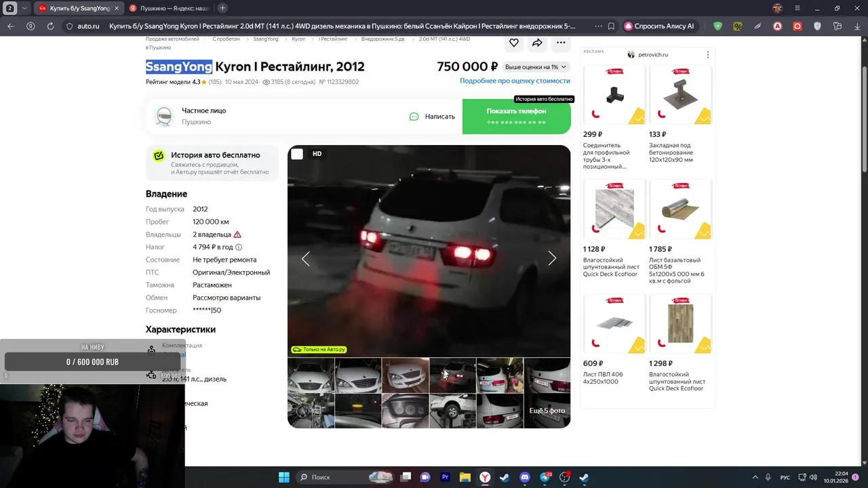
Task: Go back with browser back arrow
Action: tap(10, 26)
